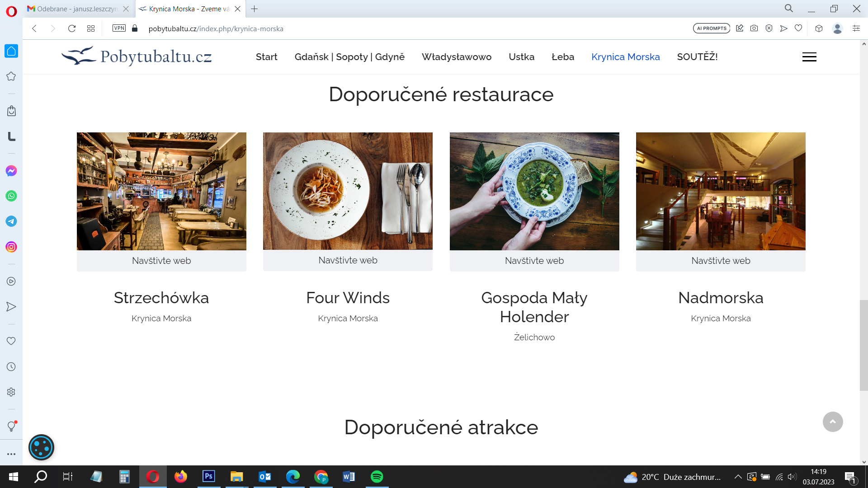Click Navštivte web under Gospoda Mały Holender
Screen dimensions: 868x488
pyautogui.click(x=534, y=261)
